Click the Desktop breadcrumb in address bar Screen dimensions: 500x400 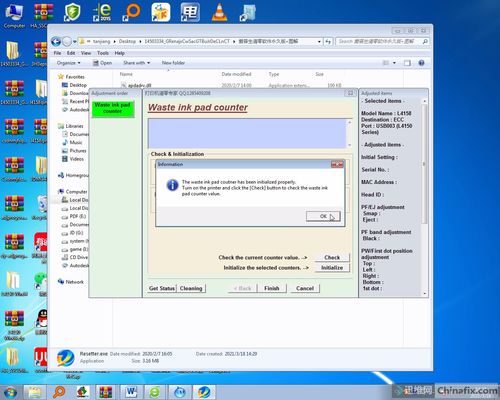[x=127, y=41]
